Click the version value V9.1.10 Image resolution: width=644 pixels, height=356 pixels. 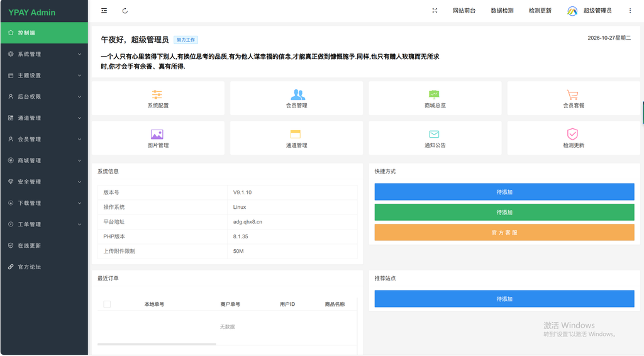tap(242, 192)
